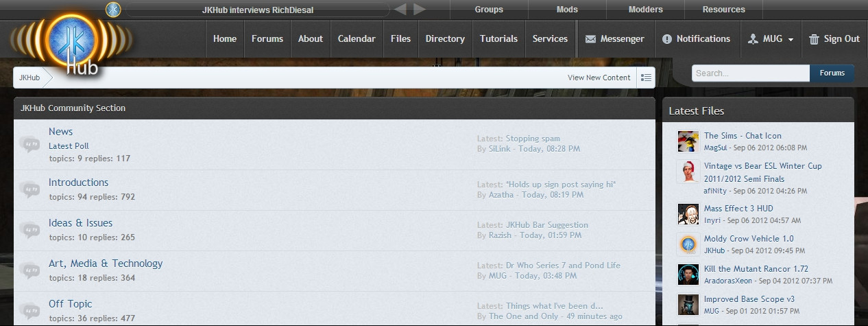
Task: Open Moldy Crow Vehicle 1.0 file link
Action: pos(749,239)
